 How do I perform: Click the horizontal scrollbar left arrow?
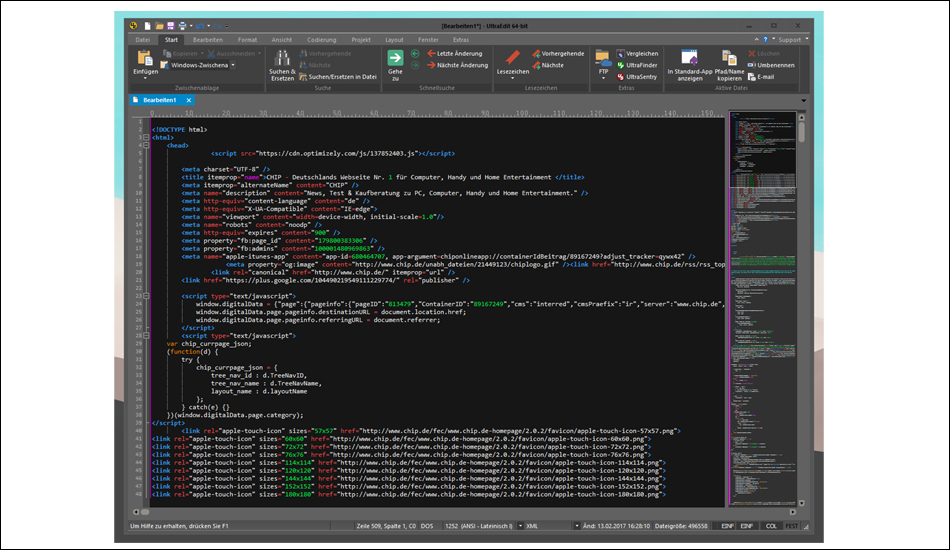coord(136,512)
